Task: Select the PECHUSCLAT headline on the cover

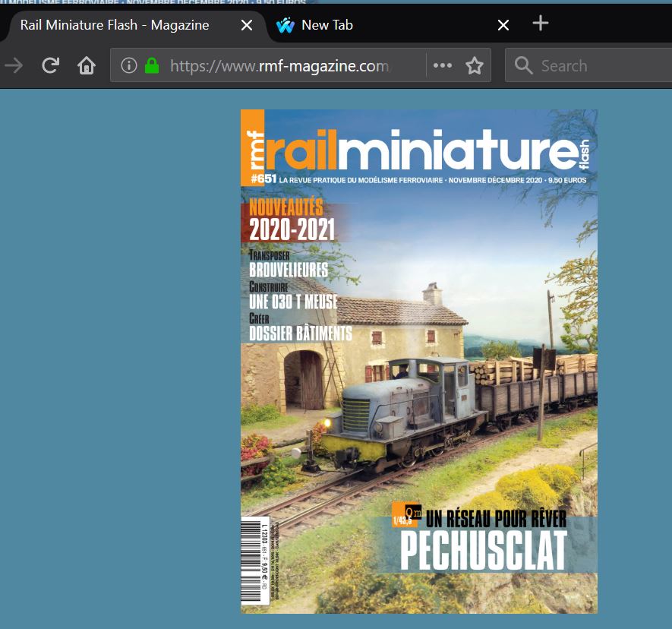Action: pyautogui.click(x=483, y=551)
